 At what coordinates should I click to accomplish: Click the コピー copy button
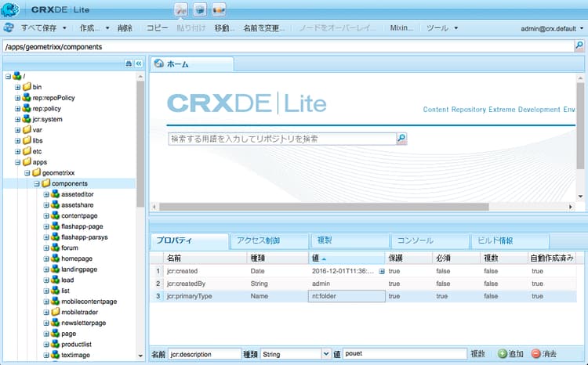click(157, 28)
